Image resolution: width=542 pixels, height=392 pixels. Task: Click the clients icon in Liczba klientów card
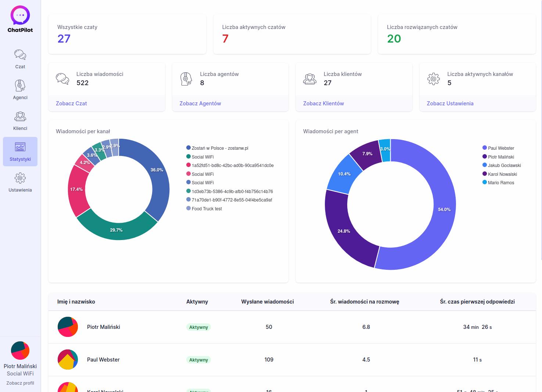[x=310, y=79]
